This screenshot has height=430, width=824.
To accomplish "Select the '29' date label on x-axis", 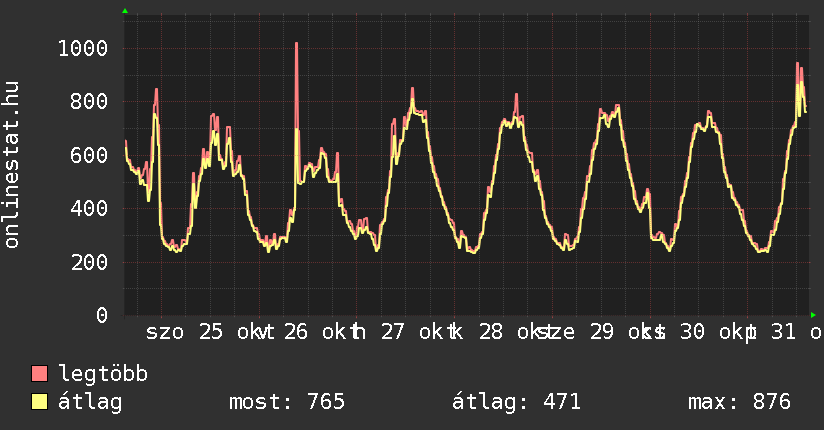I will tap(601, 332).
